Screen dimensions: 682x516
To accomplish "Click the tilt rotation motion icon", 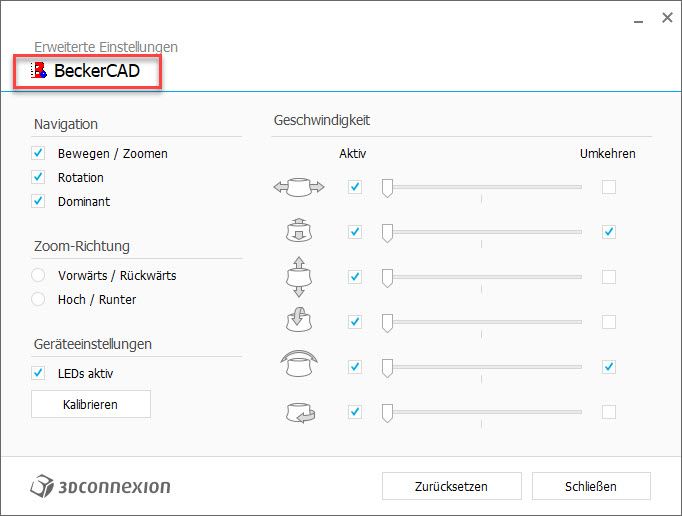I will [x=299, y=320].
